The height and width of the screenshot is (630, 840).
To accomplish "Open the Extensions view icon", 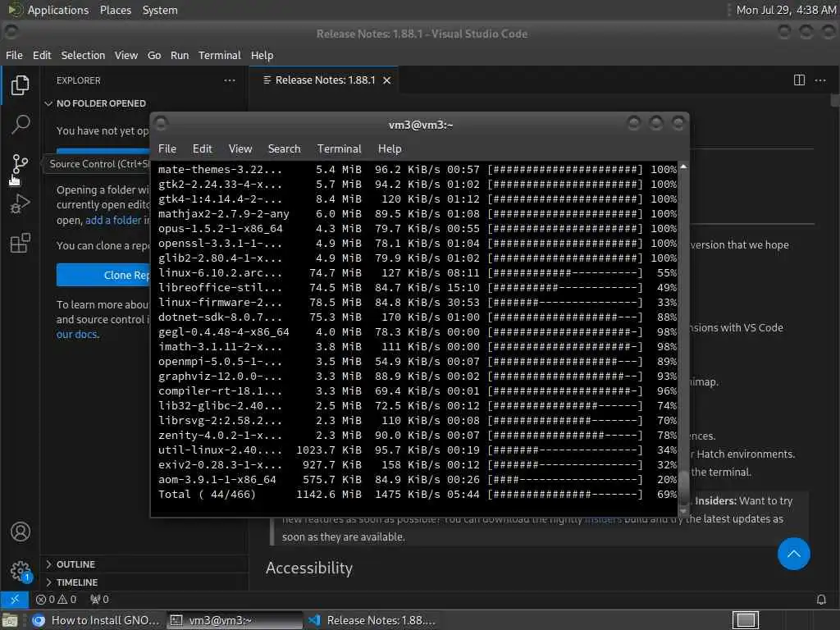I will 21,243.
